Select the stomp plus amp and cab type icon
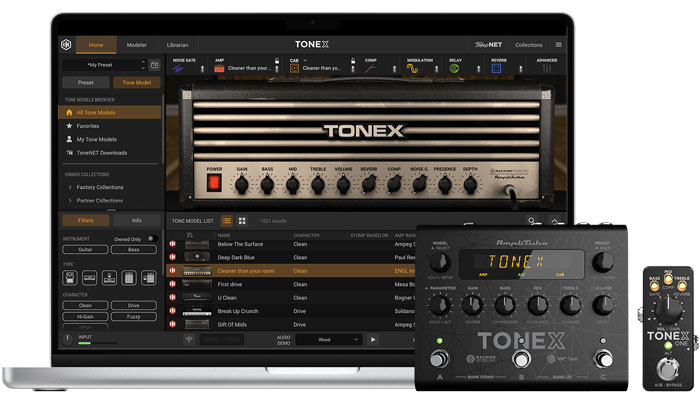The width and height of the screenshot is (700, 403). (149, 278)
